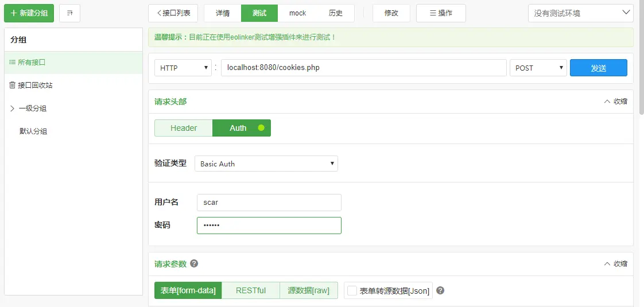The image size is (644, 307).
Task: Open the HTTP protocol dropdown
Action: click(x=183, y=68)
